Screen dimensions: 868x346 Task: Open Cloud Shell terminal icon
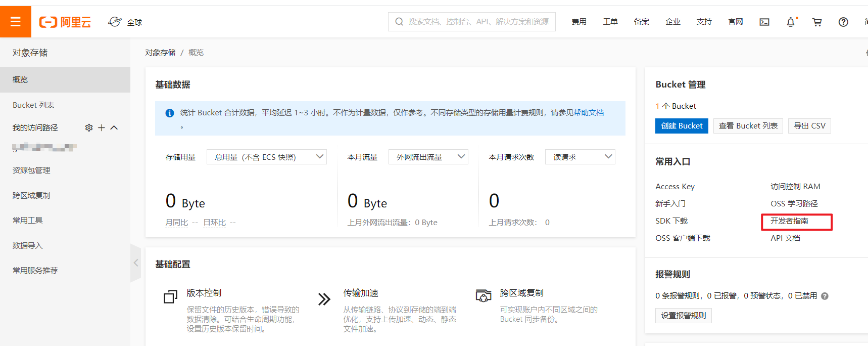764,22
